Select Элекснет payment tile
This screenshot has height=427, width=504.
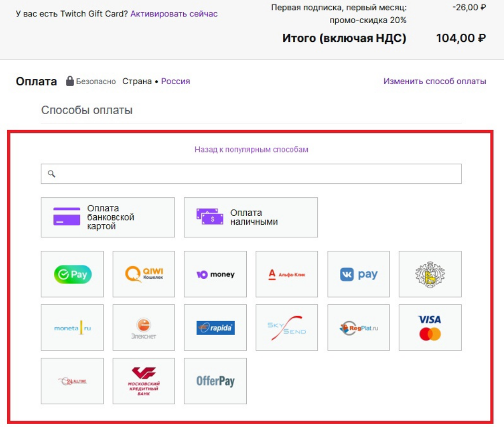pos(144,327)
